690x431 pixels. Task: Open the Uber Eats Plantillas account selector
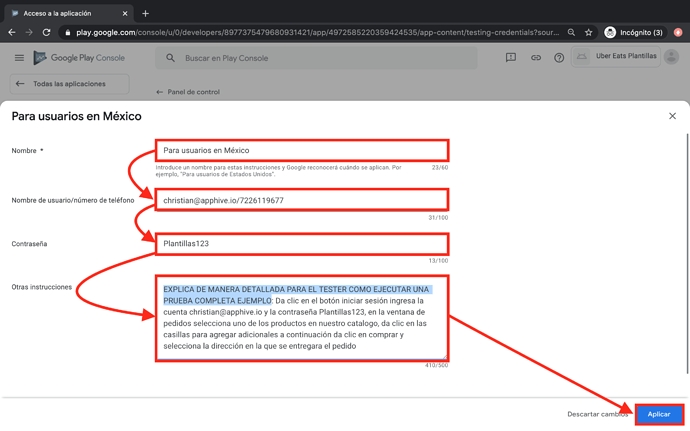tap(631, 57)
